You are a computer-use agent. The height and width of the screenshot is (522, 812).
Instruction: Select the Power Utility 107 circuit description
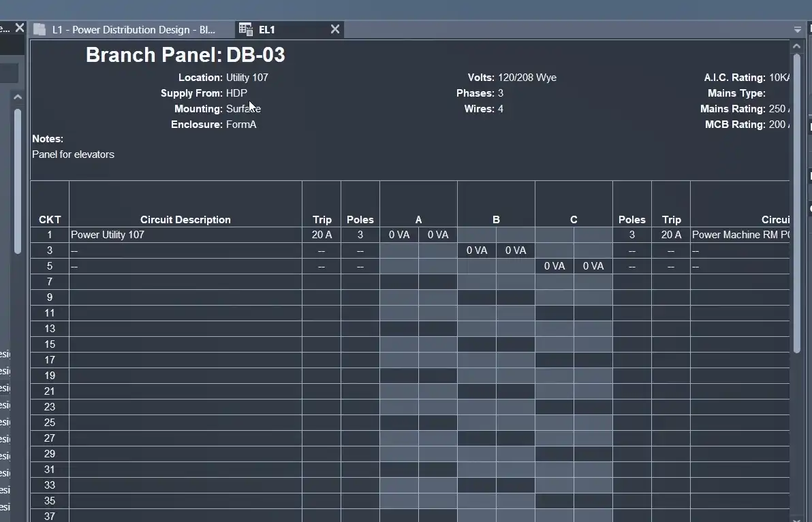108,235
